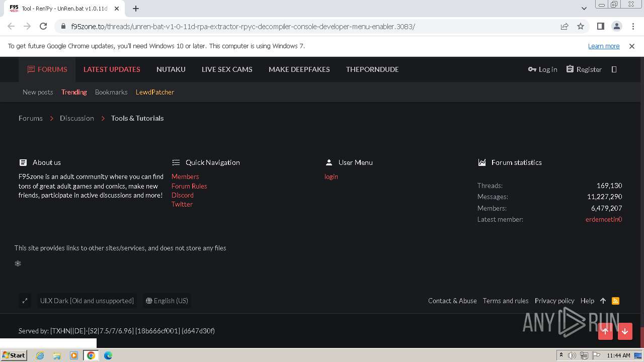Image resolution: width=644 pixels, height=362 pixels.
Task: Launch Microsoft Edge from taskbar
Action: coord(108,355)
